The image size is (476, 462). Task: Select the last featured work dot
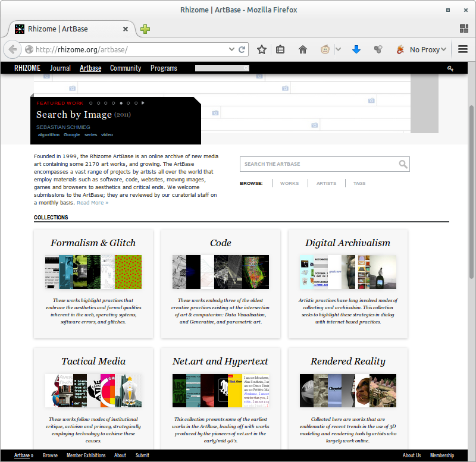click(136, 103)
